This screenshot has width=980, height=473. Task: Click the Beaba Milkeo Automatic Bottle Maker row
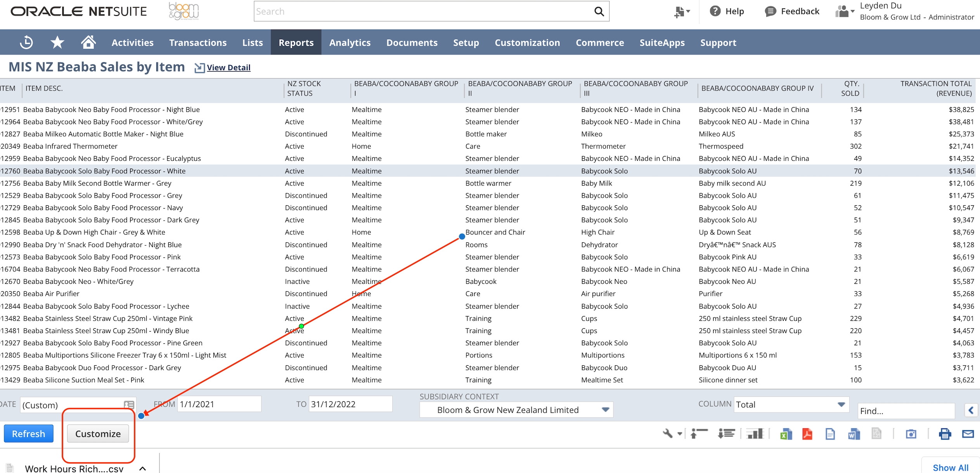tap(487, 134)
